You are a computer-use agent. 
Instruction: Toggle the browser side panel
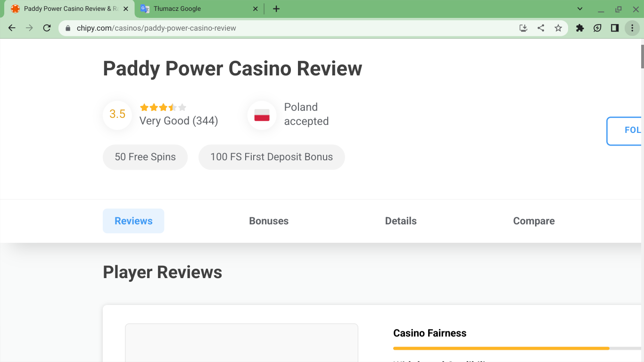click(614, 28)
